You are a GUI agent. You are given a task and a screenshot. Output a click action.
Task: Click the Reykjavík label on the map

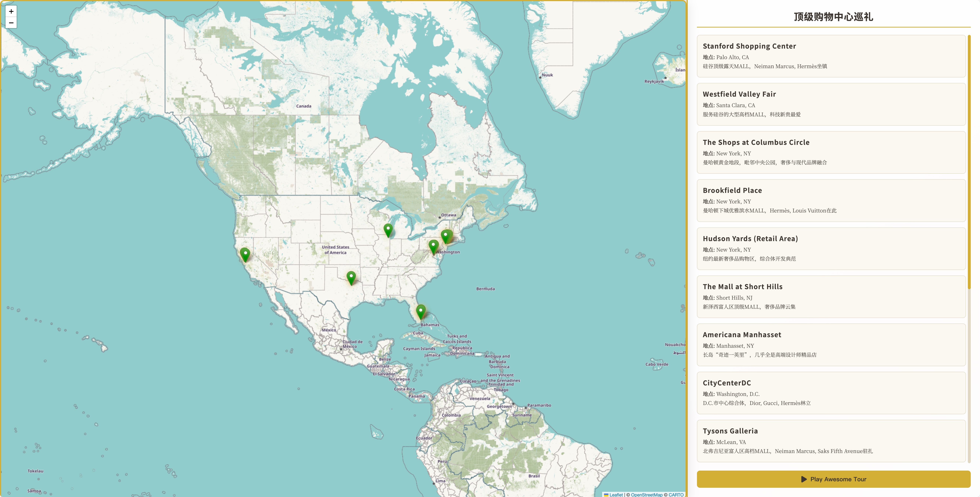[x=654, y=81]
